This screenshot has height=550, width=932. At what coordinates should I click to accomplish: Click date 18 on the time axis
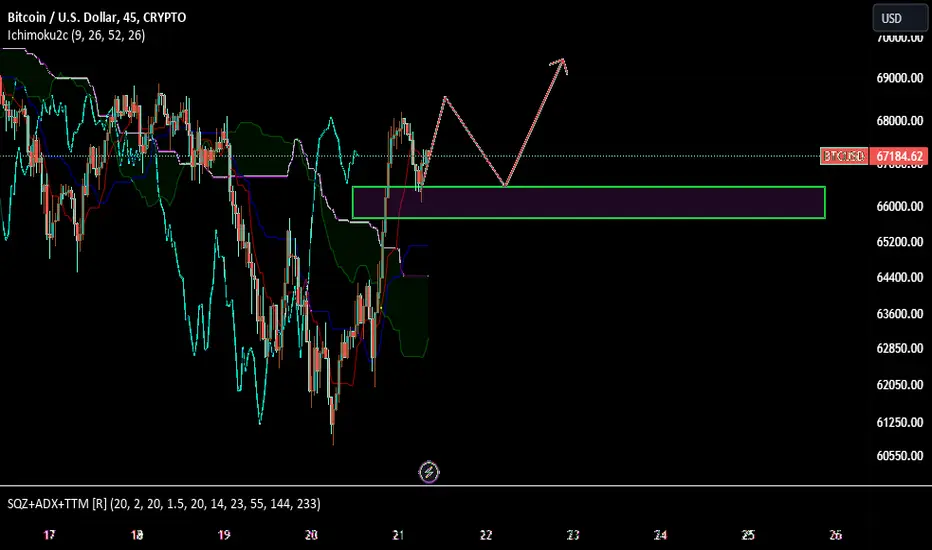coord(137,535)
